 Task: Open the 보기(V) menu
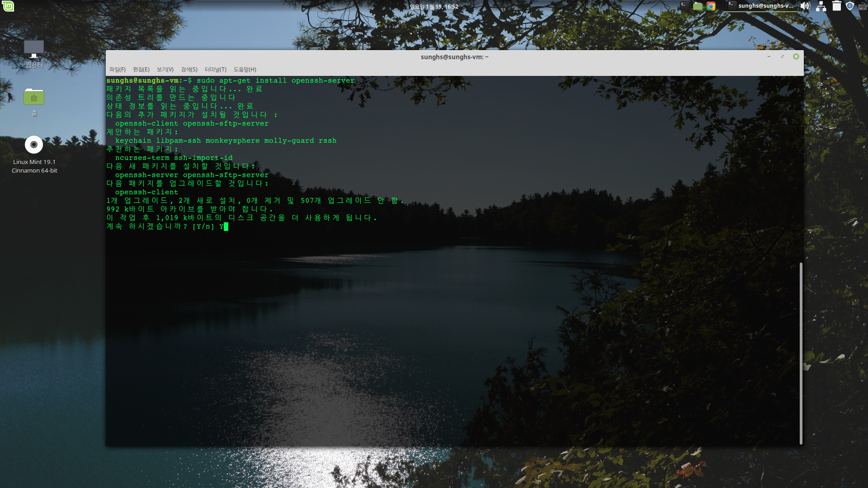(165, 70)
